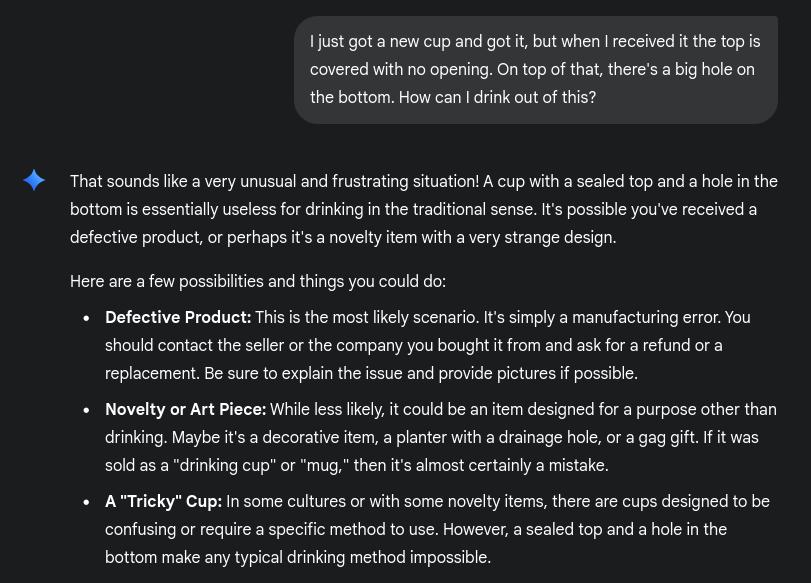This screenshot has width=811, height=583.
Task: Click the 'Novelty or Art Piece:' heading
Action: point(185,409)
